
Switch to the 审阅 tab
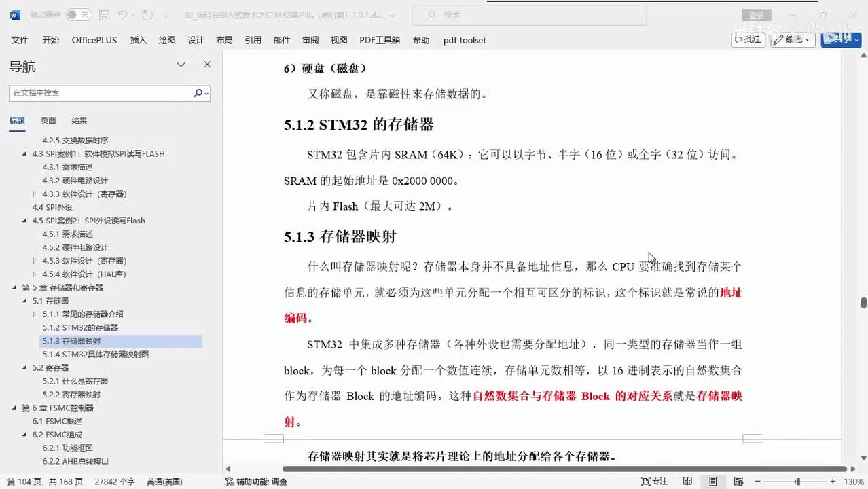tap(310, 40)
